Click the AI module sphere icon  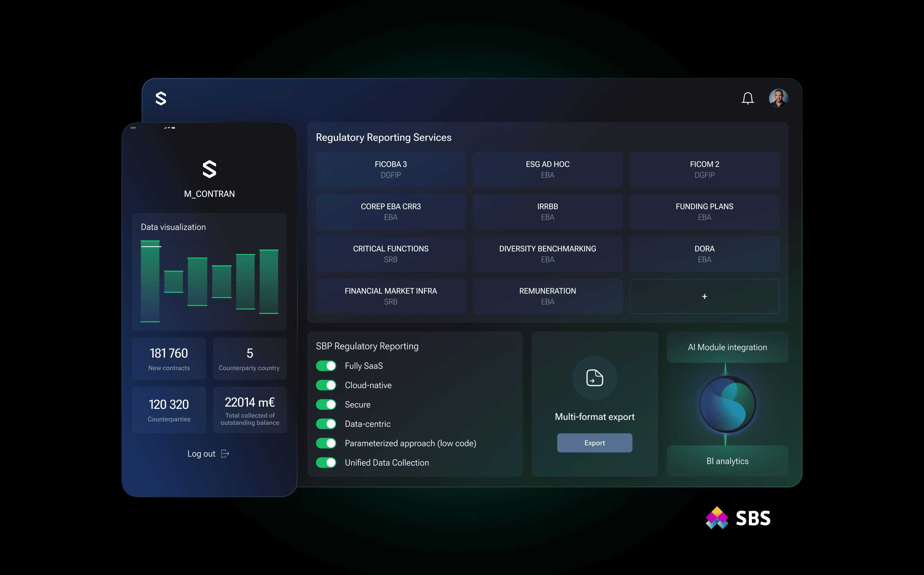click(727, 404)
